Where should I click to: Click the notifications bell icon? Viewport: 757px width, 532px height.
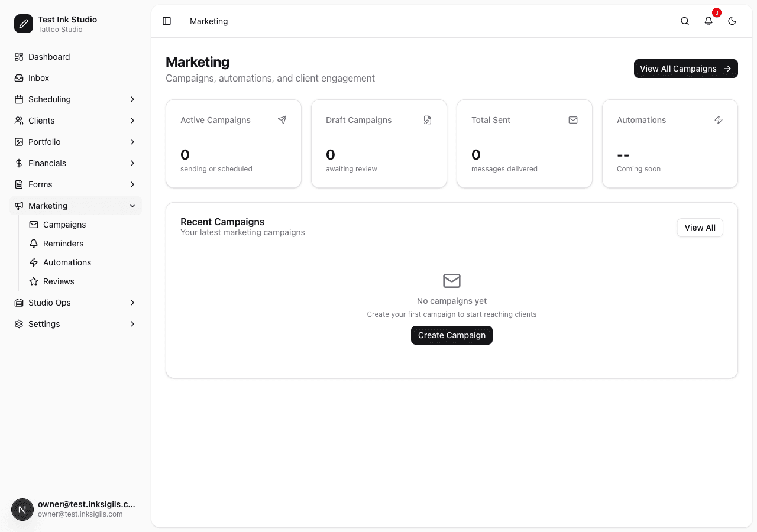click(x=708, y=21)
